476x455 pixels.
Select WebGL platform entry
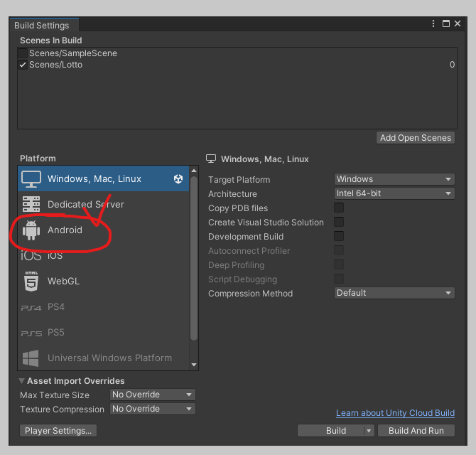point(104,282)
